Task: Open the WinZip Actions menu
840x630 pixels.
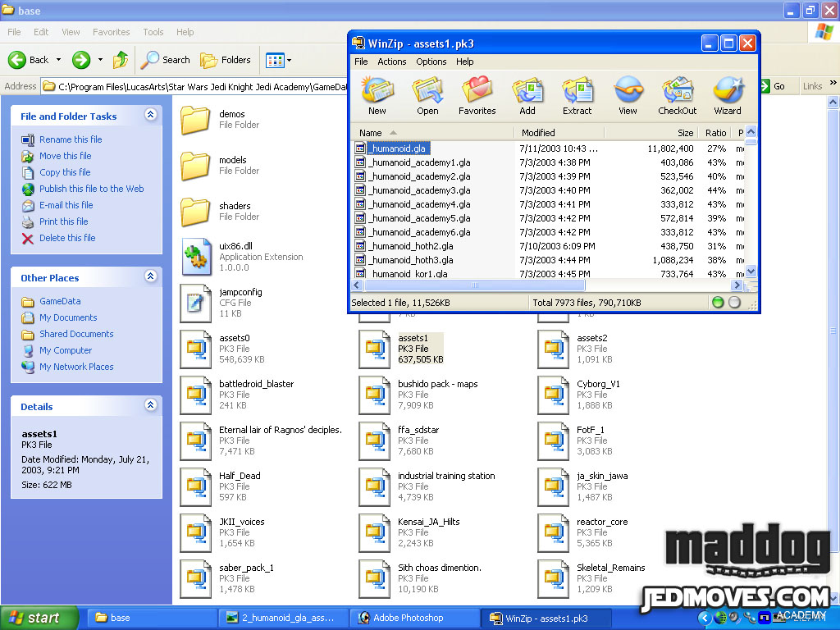Action: (x=391, y=62)
